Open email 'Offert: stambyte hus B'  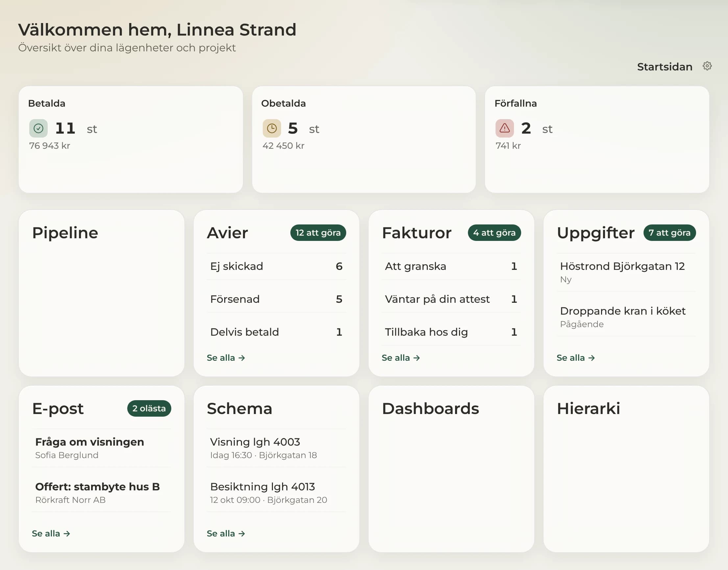[x=101, y=493]
